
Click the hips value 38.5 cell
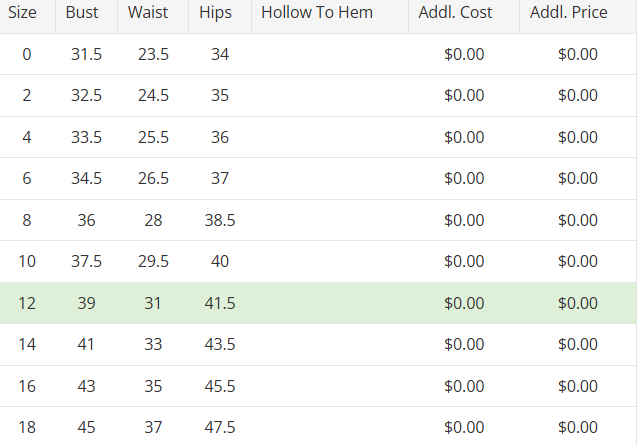tap(220, 220)
